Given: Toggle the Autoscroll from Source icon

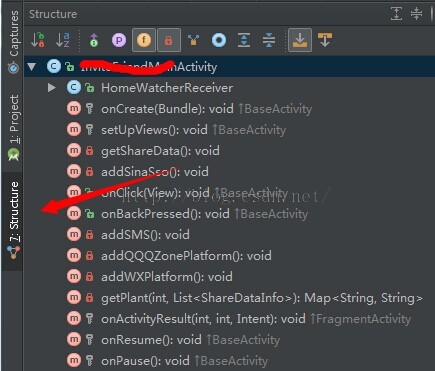Looking at the screenshot, I should pos(325,40).
